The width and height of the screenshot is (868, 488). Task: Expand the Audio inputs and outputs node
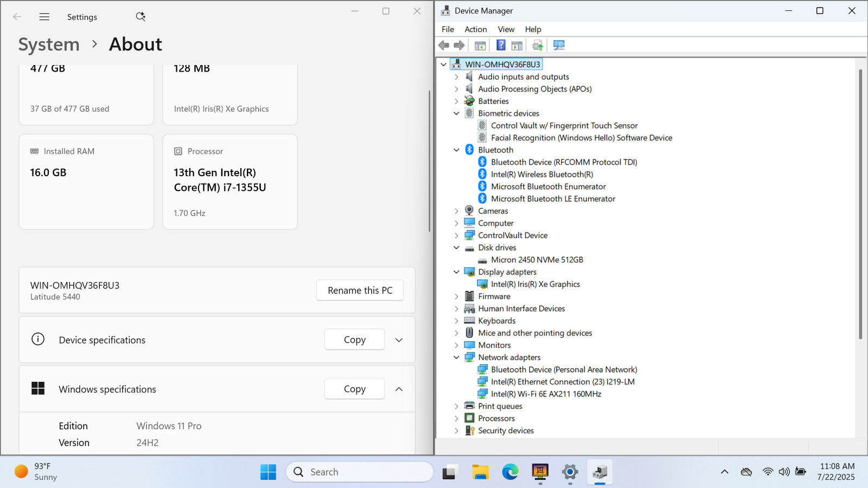pos(456,77)
